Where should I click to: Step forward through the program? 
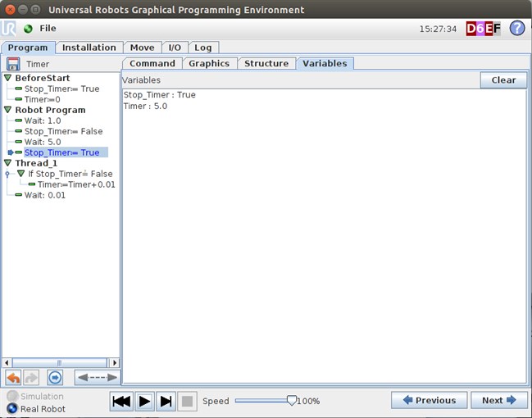pyautogui.click(x=166, y=401)
